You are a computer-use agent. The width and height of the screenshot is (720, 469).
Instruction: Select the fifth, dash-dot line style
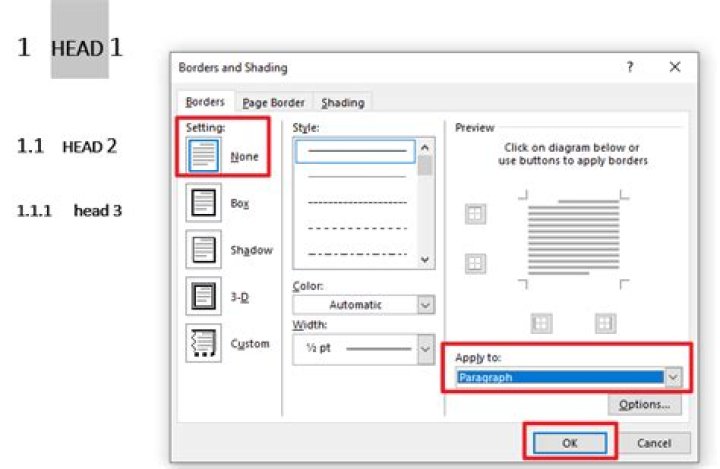point(357,254)
